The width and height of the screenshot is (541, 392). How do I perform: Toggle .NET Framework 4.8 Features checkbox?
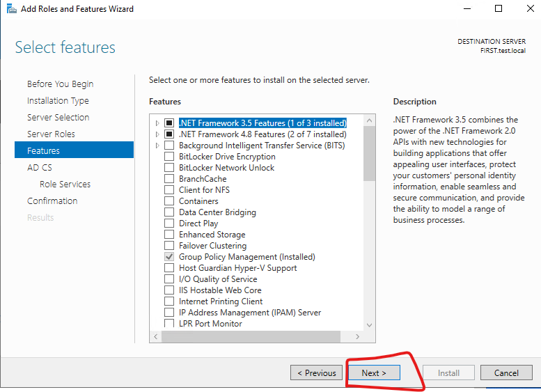click(x=169, y=134)
